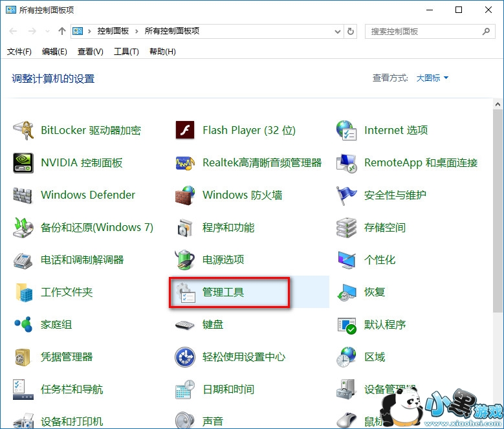This screenshot has width=504, height=429.
Task: Open the RemoteApp 和桌面连接 icon
Action: 347,163
